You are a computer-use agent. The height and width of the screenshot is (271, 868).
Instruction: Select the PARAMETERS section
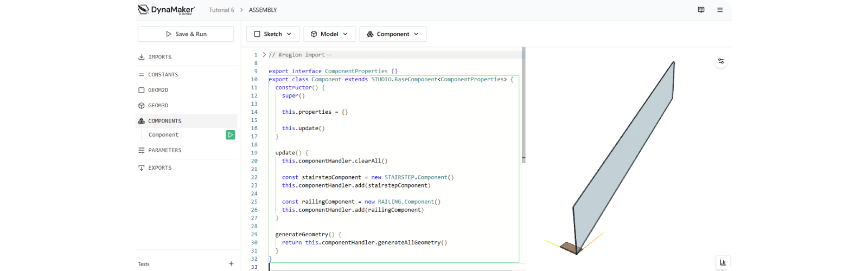(164, 150)
